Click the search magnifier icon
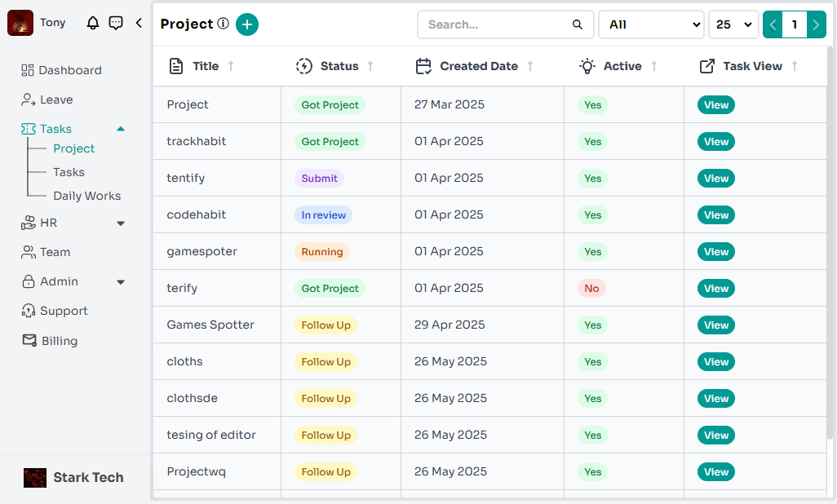 click(577, 24)
